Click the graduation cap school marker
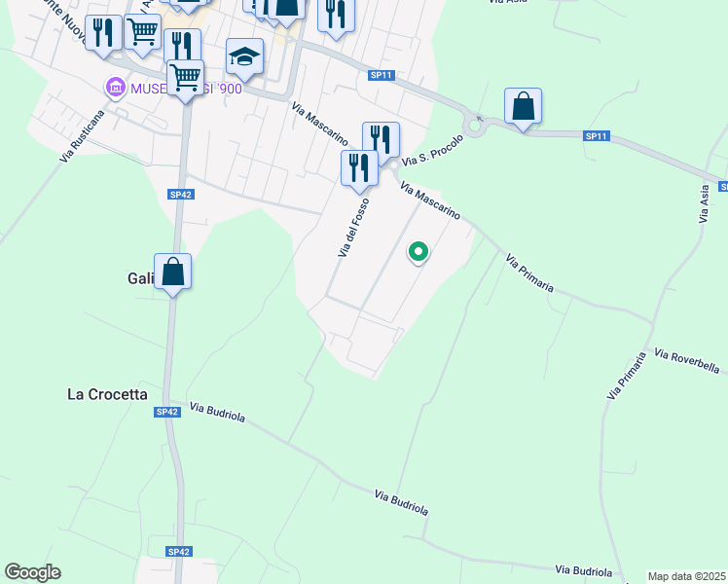This screenshot has width=728, height=584. (244, 59)
